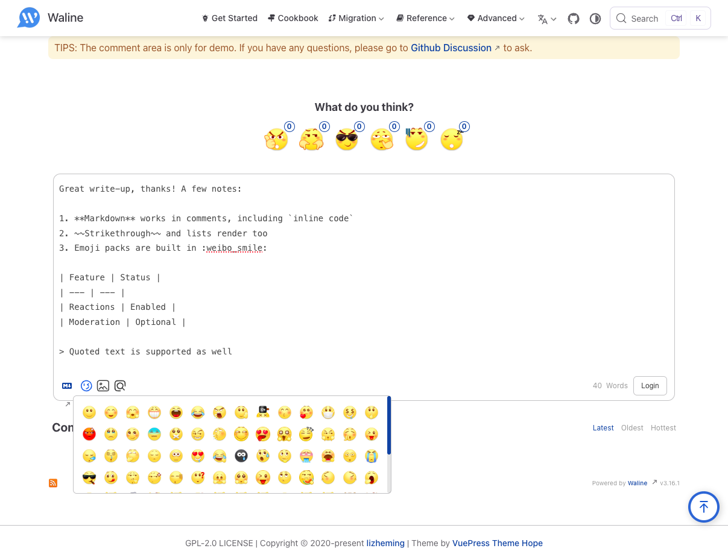Click the emoji picker scrollbar
728x560 pixels.
point(389,425)
